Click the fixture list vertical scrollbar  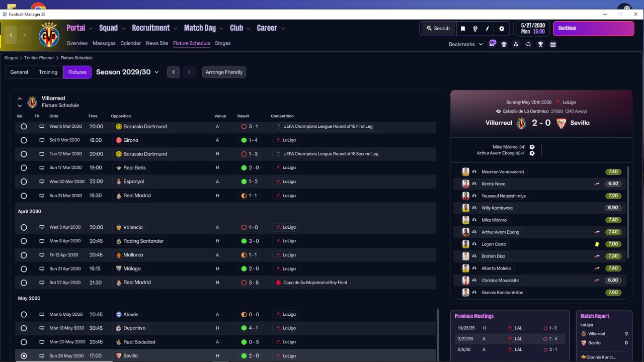(x=437, y=334)
